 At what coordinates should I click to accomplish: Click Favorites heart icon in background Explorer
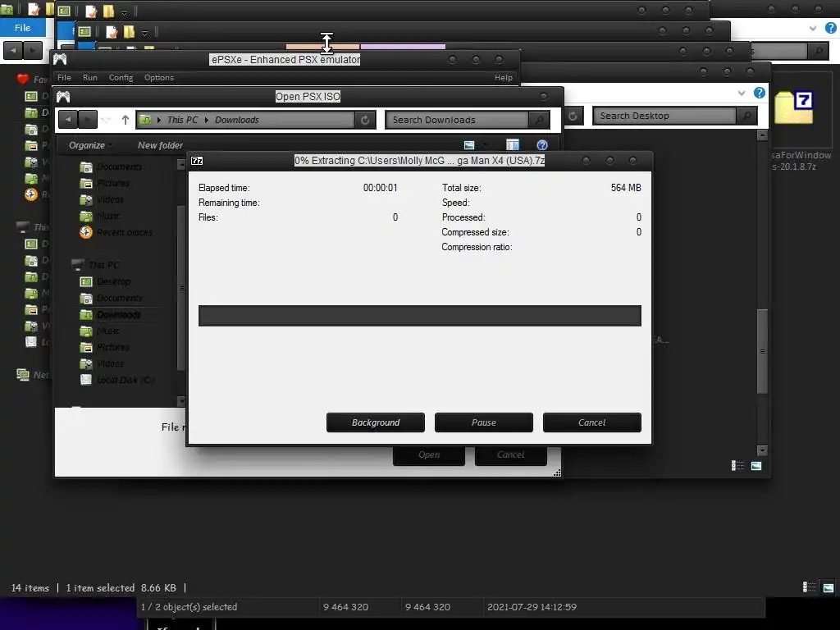coord(22,80)
